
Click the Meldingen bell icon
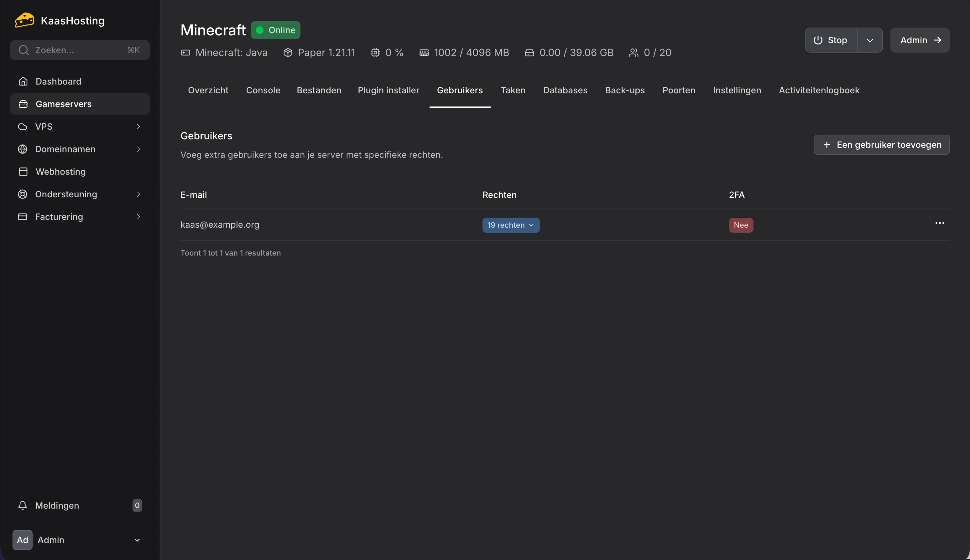22,506
